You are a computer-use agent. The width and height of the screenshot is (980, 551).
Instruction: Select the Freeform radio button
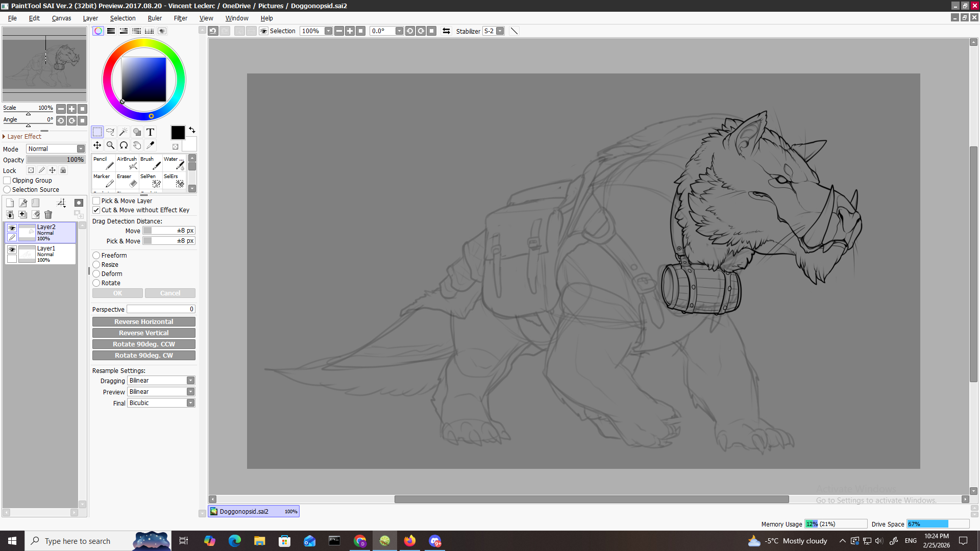[96, 256]
